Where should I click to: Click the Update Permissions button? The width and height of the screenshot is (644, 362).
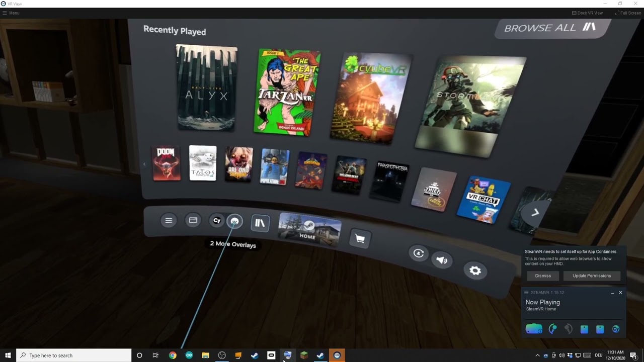[592, 276]
